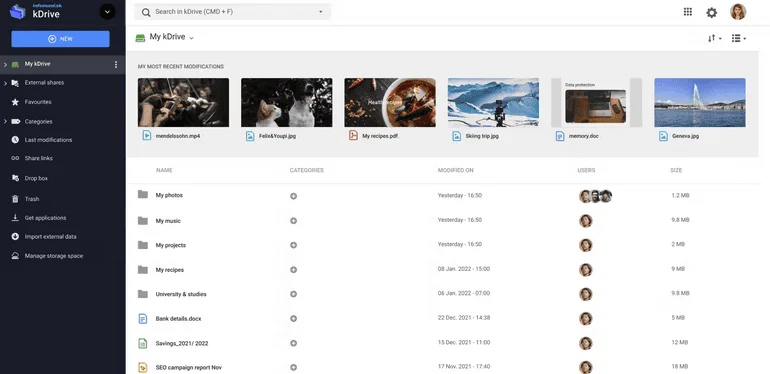Image resolution: width=770 pixels, height=374 pixels.
Task: Add category to University & studies
Action: point(293,294)
